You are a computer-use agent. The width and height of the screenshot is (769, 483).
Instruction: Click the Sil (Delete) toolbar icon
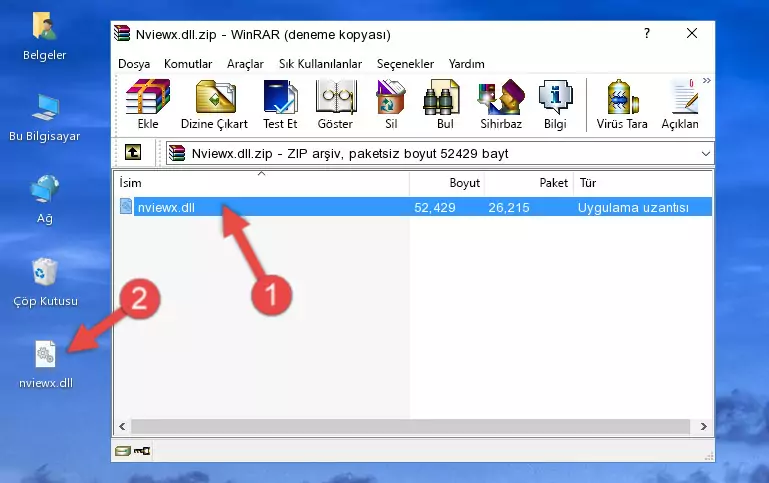click(x=391, y=104)
